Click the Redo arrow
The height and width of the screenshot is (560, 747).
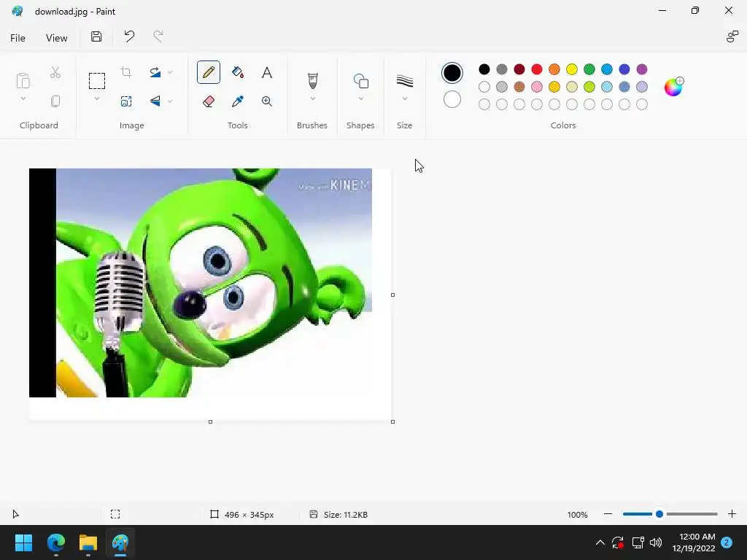(158, 36)
